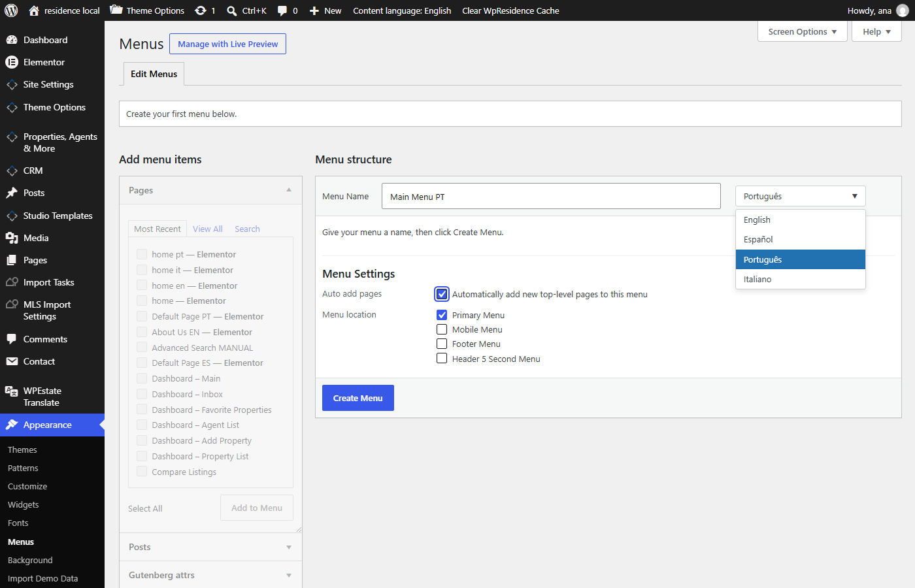Click Manage with Live Preview button
The height and width of the screenshot is (588, 915).
(227, 44)
